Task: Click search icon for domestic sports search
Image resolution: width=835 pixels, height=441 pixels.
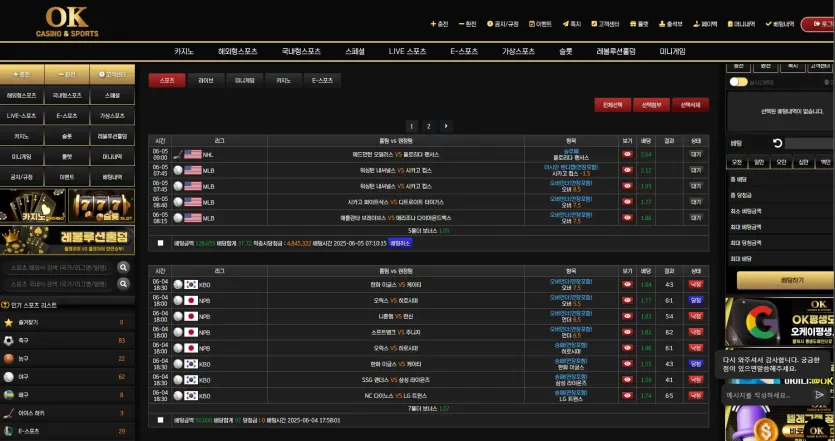Action: (x=124, y=284)
